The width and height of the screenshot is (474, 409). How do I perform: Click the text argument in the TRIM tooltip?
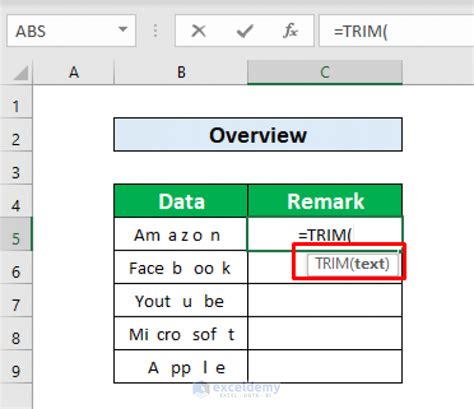[370, 264]
